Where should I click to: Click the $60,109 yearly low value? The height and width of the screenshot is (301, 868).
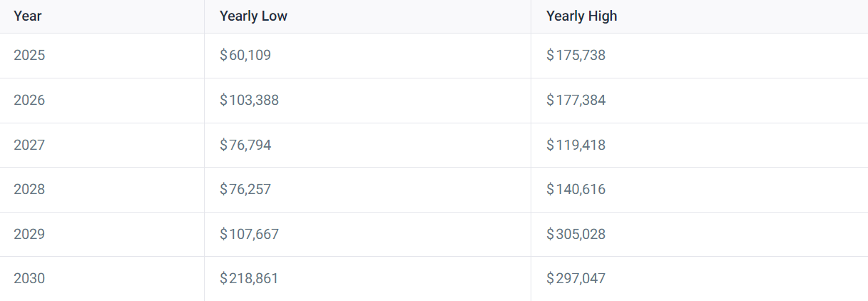[245, 55]
